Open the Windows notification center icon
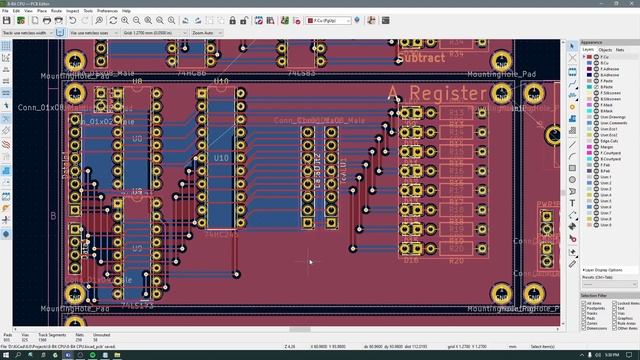 pos(629,355)
